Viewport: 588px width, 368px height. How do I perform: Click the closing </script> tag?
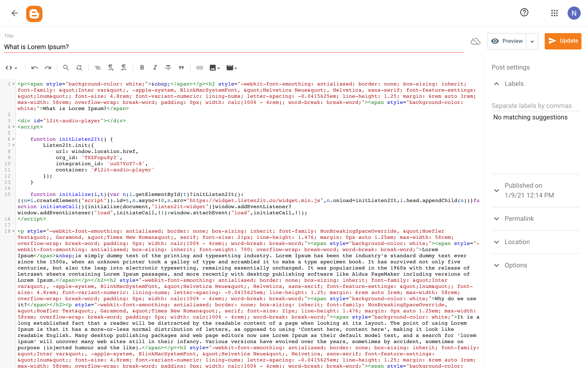tap(32, 219)
